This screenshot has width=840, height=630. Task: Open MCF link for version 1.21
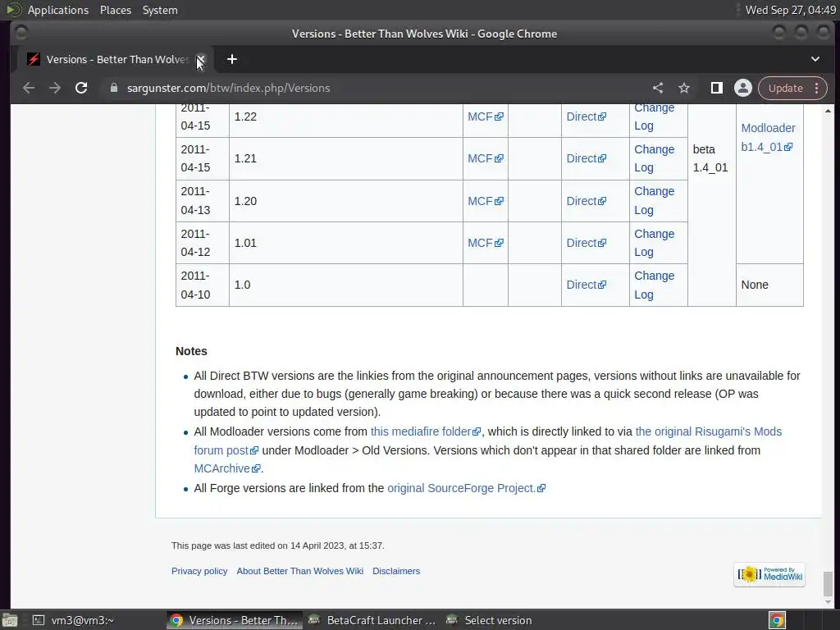click(486, 158)
